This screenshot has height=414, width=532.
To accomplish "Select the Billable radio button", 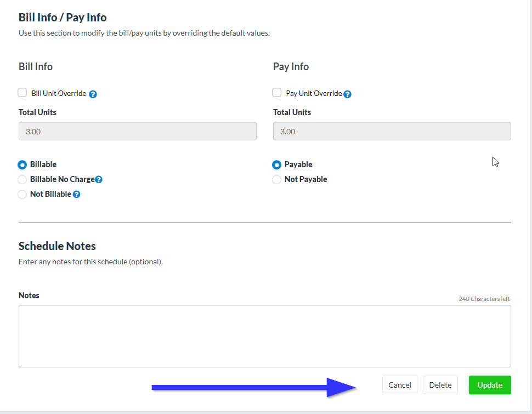I will tap(22, 165).
